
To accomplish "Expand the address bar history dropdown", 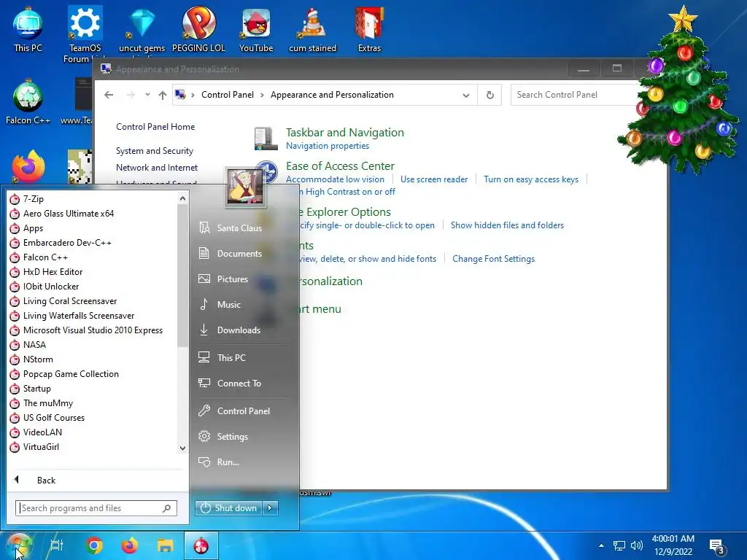I will pyautogui.click(x=466, y=96).
